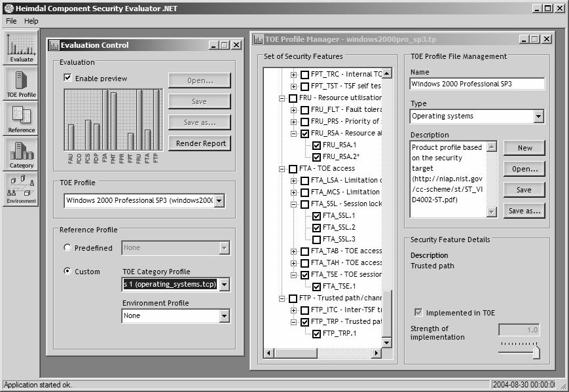Select the Custom reference profile radio button

[67, 271]
